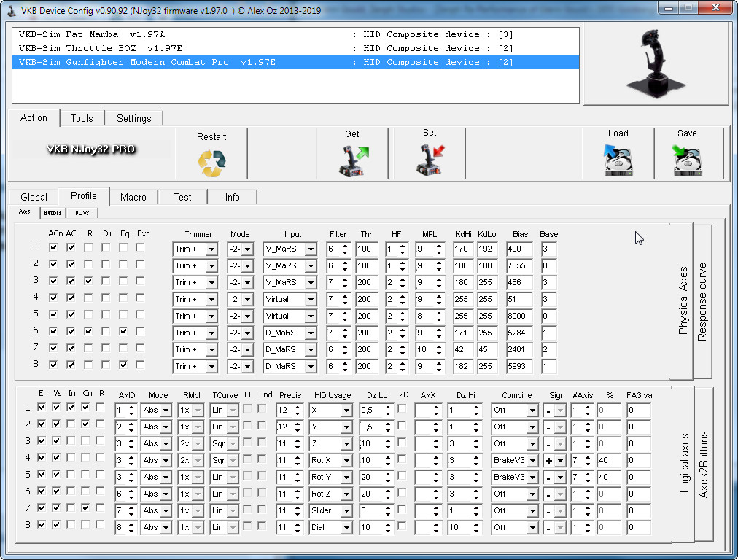Click Thr field for physical axis 1
Image resolution: width=738 pixels, height=560 pixels.
click(x=366, y=249)
